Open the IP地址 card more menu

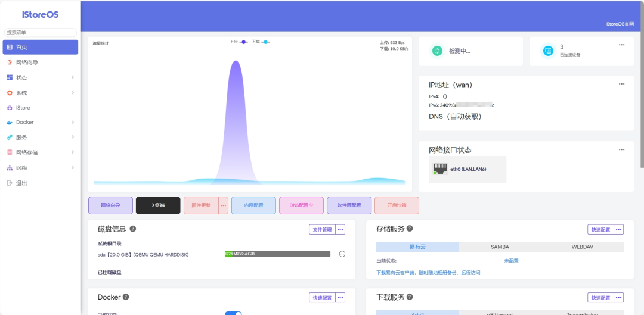click(621, 84)
